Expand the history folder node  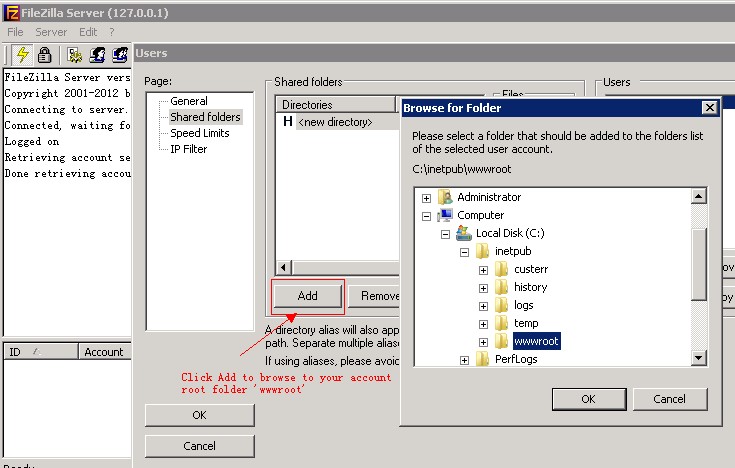(x=483, y=287)
